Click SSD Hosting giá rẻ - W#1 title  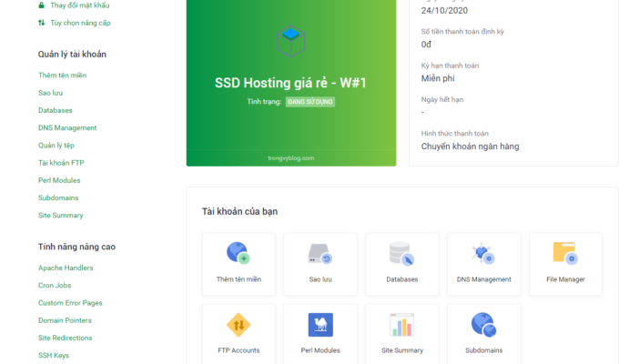[x=290, y=83]
